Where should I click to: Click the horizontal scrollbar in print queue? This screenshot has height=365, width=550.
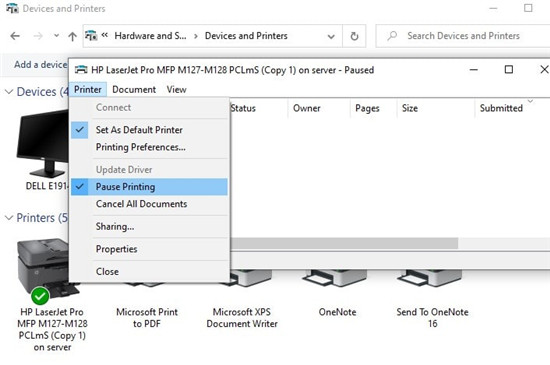pyautogui.click(x=344, y=243)
